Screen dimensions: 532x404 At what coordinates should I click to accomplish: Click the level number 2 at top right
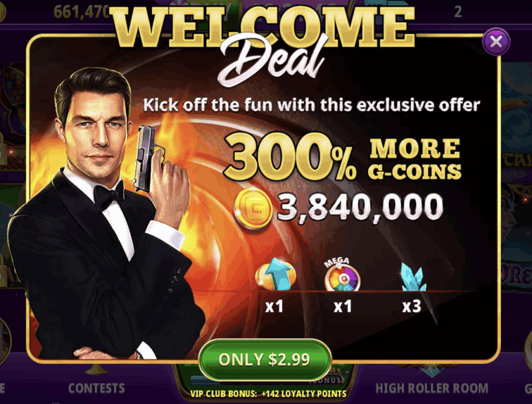pyautogui.click(x=458, y=12)
